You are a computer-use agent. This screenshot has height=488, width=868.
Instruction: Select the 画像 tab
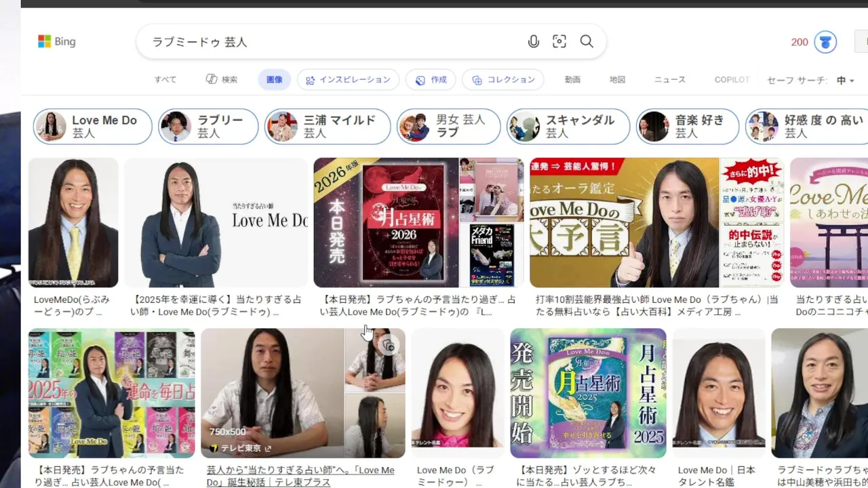pos(275,79)
